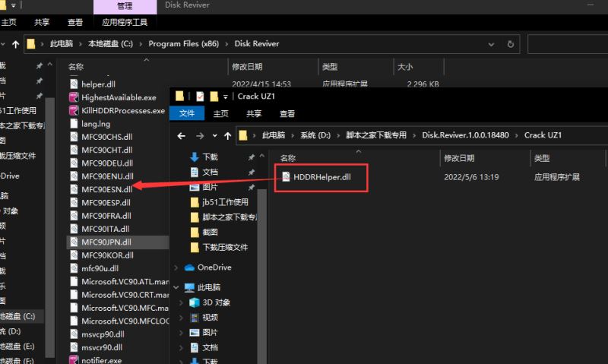Sort Disk Reviver files by 修改日期 column
Image resolution: width=608 pixels, height=364 pixels.
(247, 67)
